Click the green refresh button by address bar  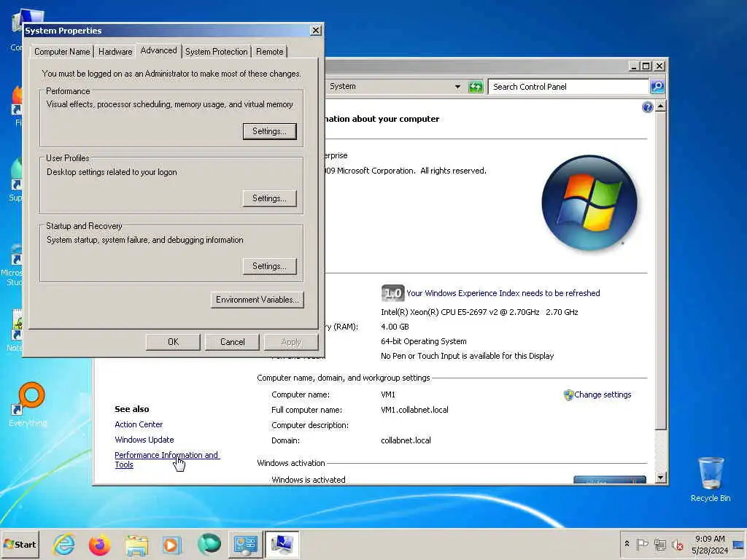pos(476,87)
